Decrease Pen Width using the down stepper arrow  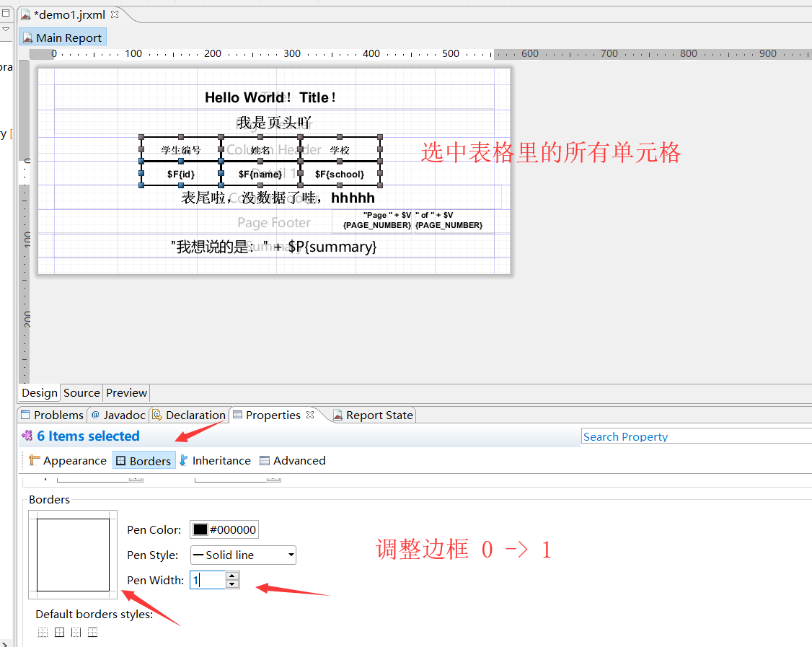coord(231,584)
